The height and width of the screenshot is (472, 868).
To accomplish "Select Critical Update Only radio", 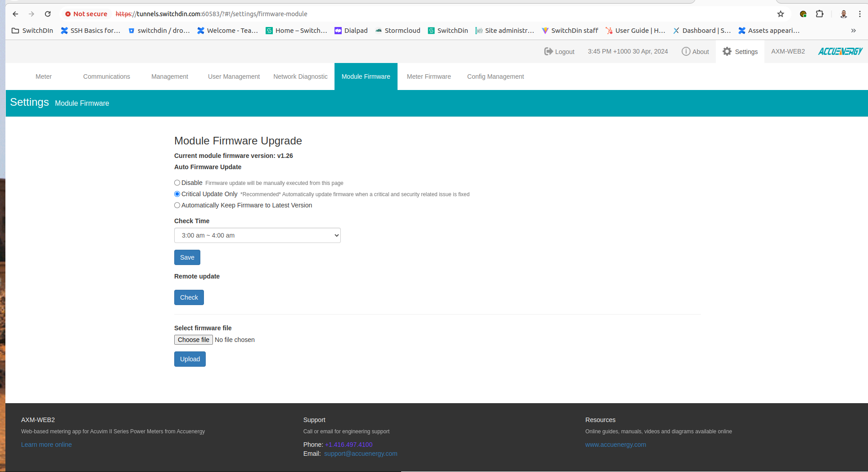I will tap(177, 194).
